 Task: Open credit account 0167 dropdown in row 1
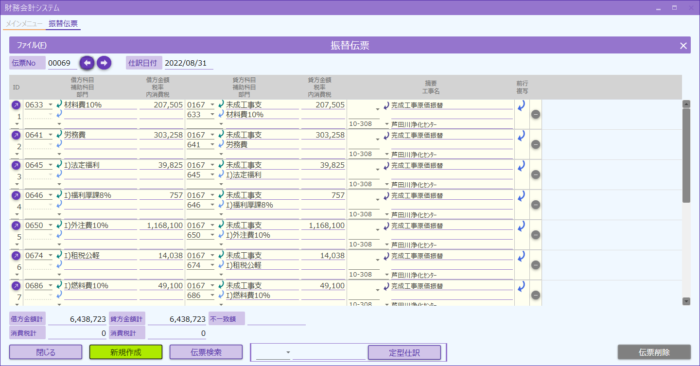point(212,105)
